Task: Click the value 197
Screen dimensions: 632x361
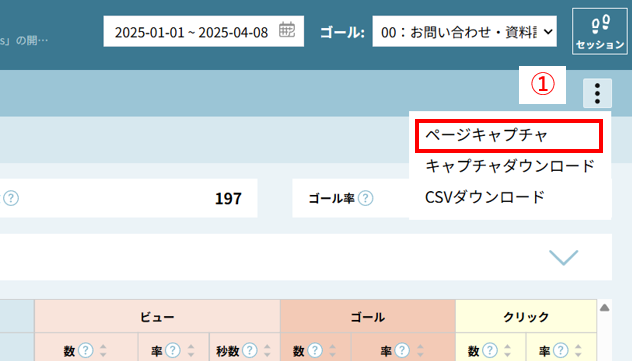Action: point(228,198)
